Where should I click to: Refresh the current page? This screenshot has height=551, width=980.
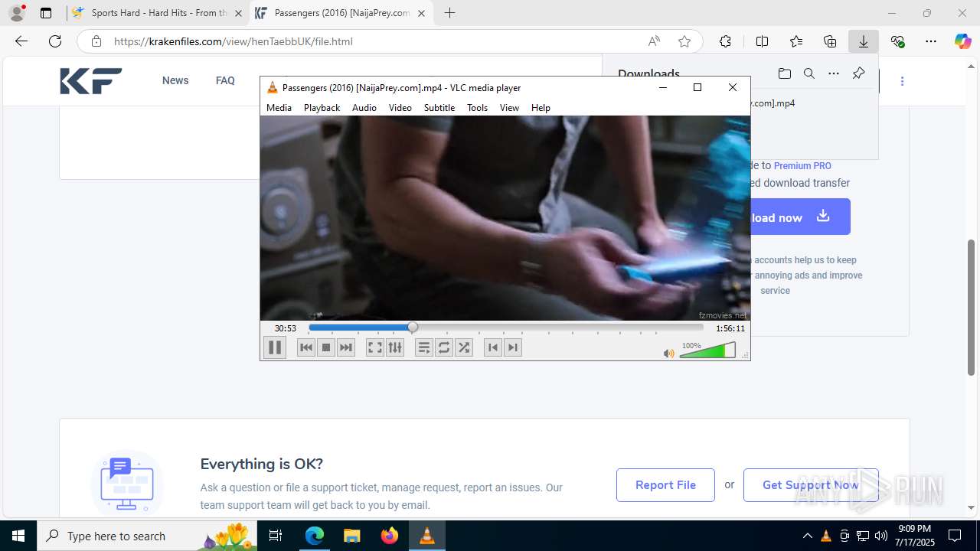[x=55, y=41]
